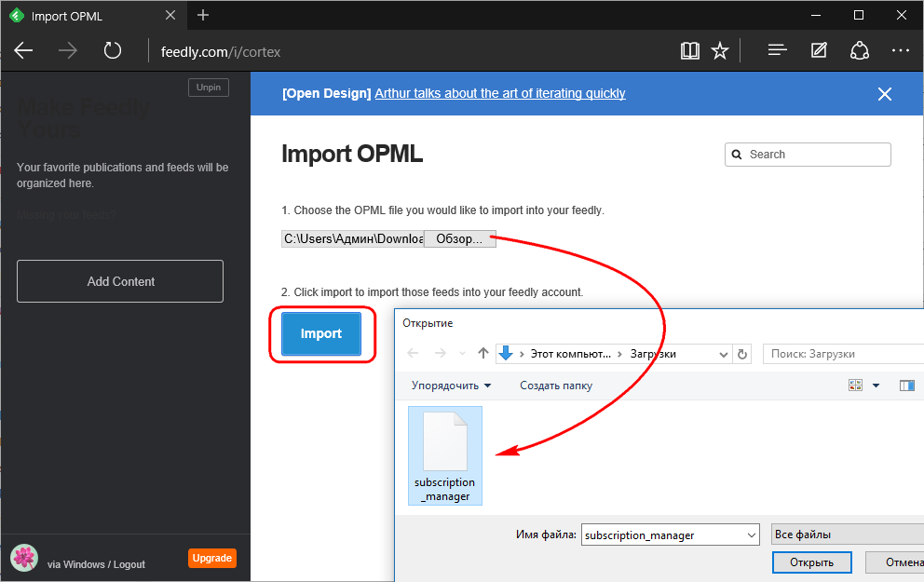Screen dimensions: 924x582
Task: Click the flower profile avatar
Action: tap(24, 557)
